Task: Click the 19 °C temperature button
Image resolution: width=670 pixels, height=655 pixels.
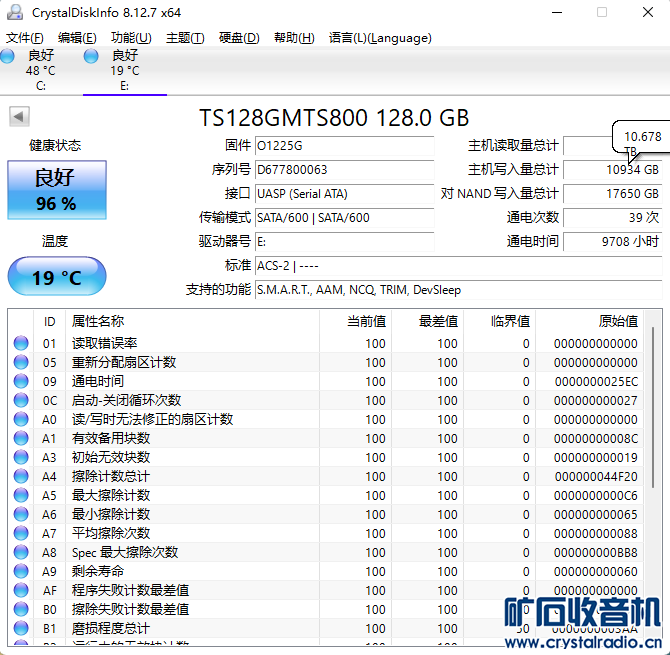Action: point(56,277)
